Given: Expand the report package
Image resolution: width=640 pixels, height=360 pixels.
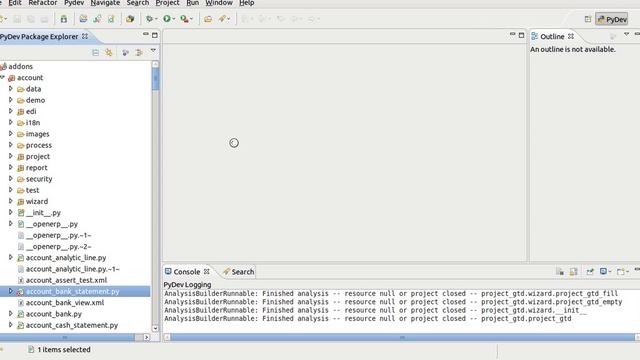Looking at the screenshot, I should pyautogui.click(x=11, y=167).
